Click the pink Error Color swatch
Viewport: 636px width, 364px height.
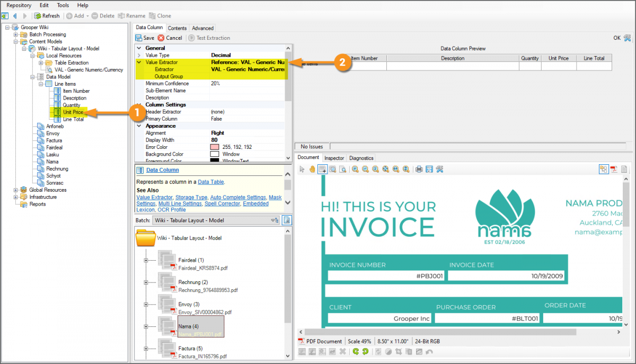[215, 147]
